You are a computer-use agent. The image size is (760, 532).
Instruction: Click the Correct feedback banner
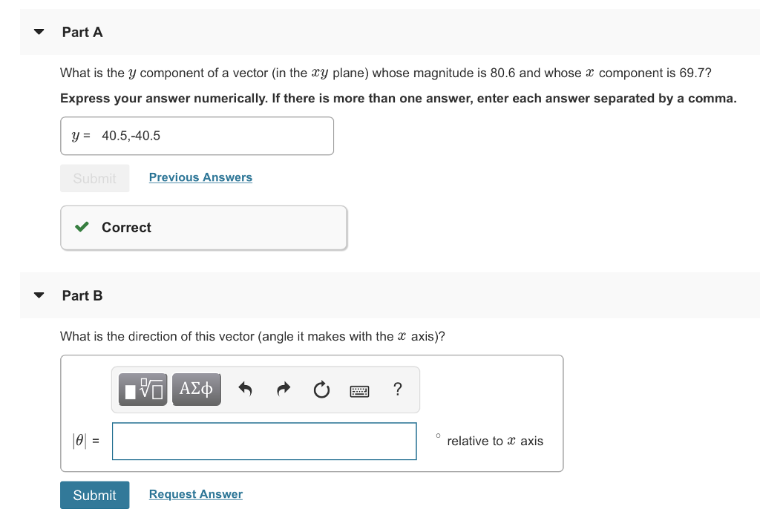203,227
